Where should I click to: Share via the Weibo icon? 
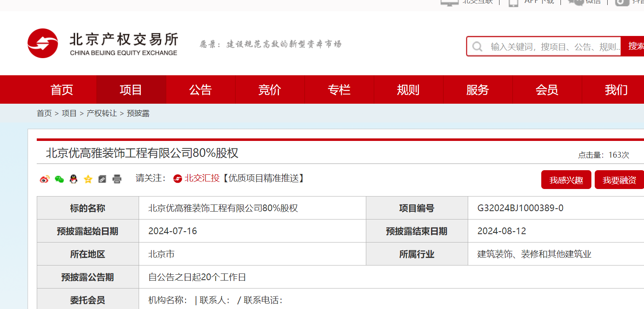pos(45,179)
